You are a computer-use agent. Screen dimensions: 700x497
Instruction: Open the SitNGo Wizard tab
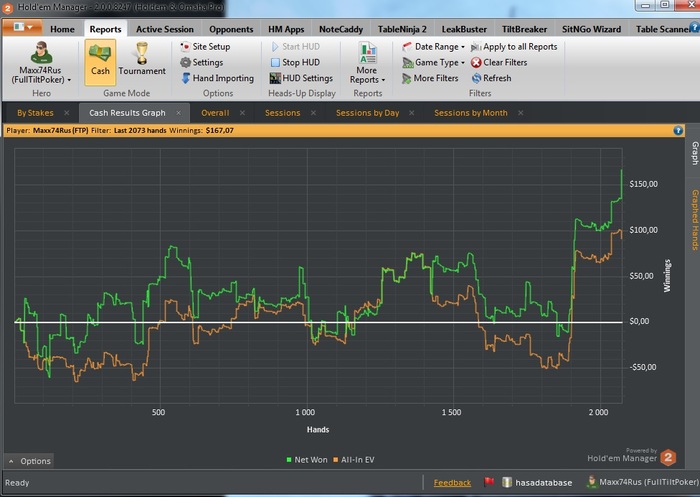(591, 29)
